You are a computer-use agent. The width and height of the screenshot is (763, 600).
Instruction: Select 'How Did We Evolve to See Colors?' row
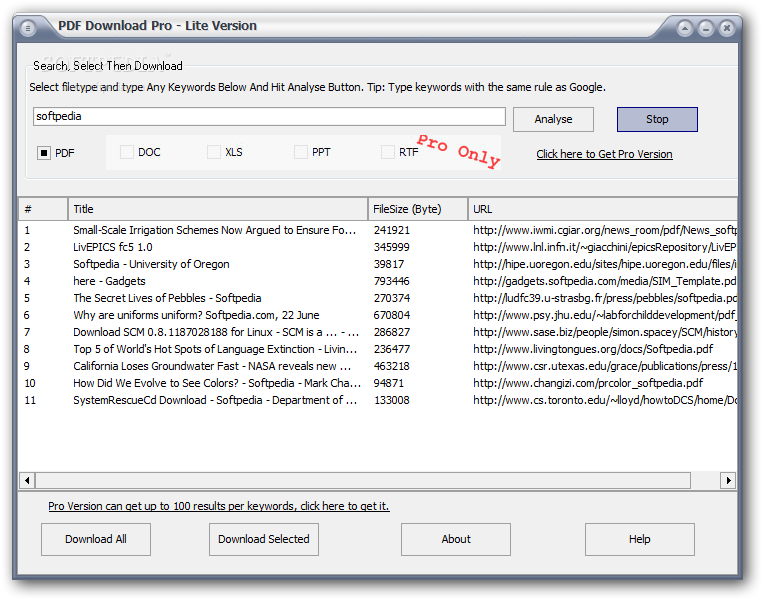pyautogui.click(x=378, y=383)
